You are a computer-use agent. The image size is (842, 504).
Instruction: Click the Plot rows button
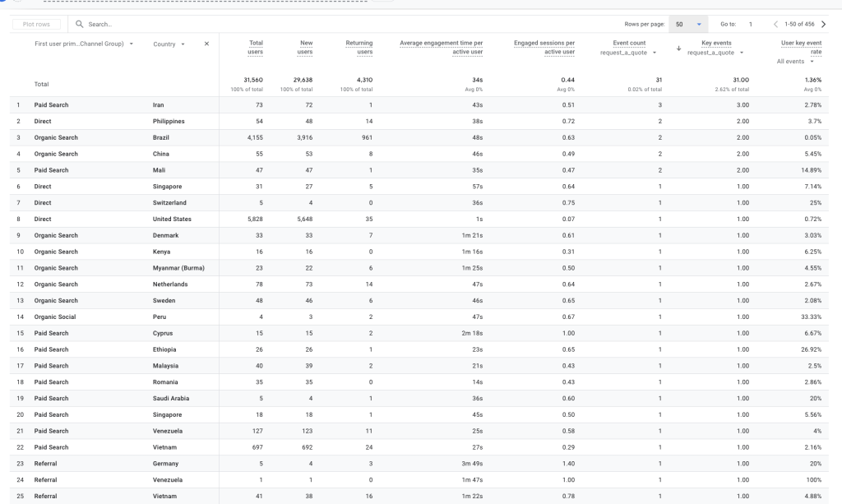pyautogui.click(x=35, y=25)
